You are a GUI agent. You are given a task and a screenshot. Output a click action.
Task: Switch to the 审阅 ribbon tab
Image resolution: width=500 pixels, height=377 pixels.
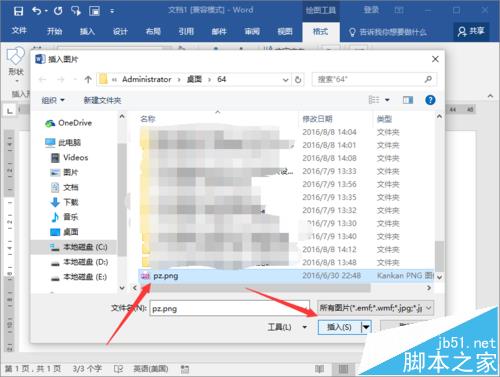tap(252, 31)
